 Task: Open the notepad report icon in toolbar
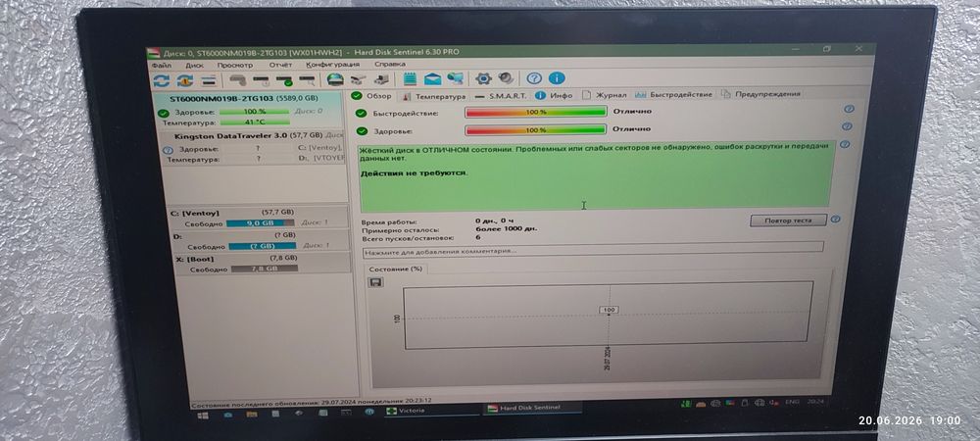pyautogui.click(x=410, y=78)
